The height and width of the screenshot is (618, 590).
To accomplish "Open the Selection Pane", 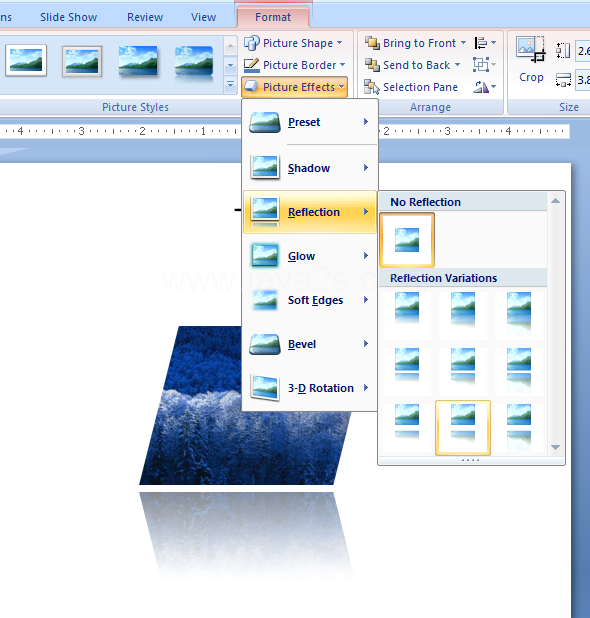I will click(x=410, y=87).
